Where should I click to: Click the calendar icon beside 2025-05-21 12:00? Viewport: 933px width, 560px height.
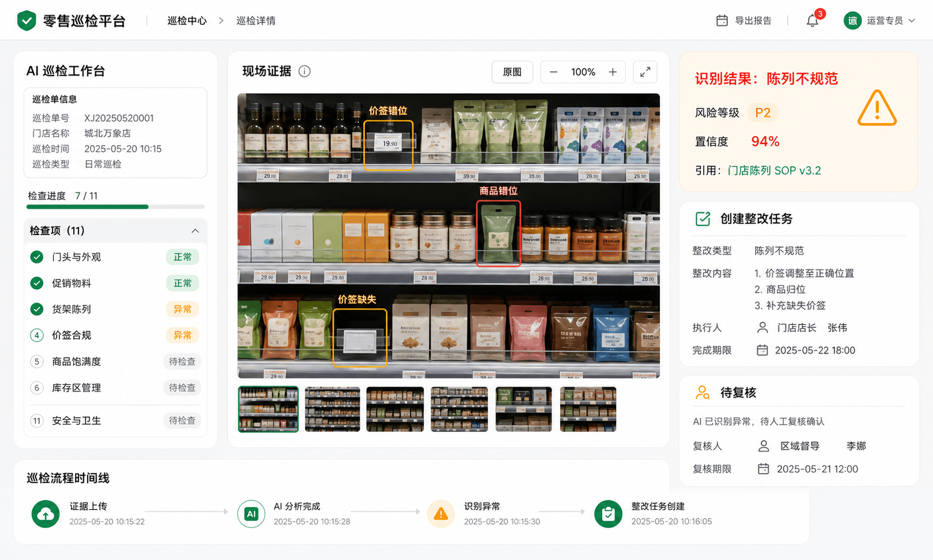click(x=763, y=468)
